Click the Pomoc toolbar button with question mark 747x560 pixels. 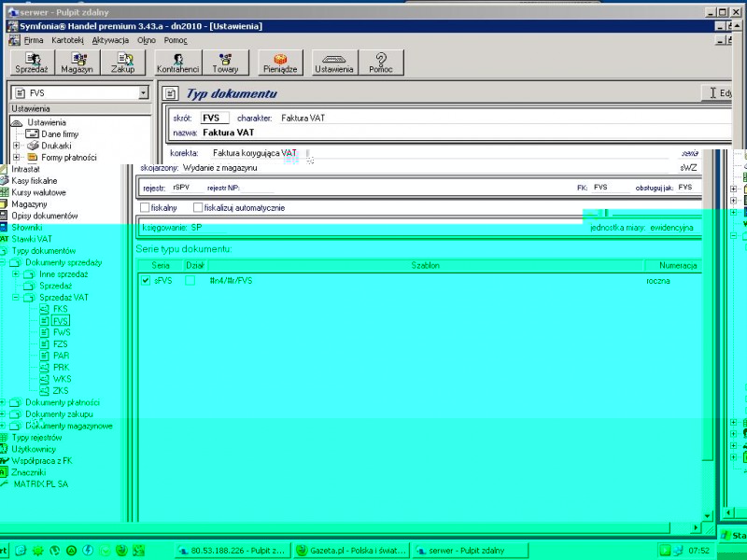(381, 63)
